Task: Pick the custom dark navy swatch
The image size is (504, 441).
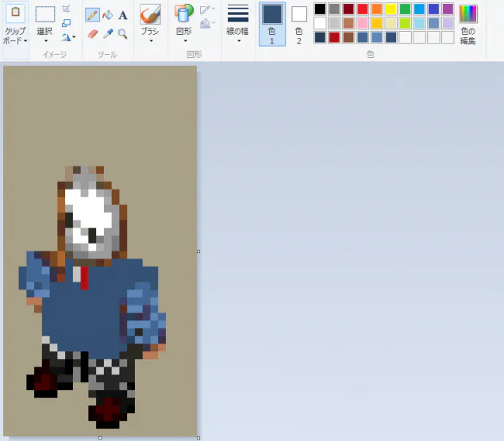Action: (x=320, y=37)
